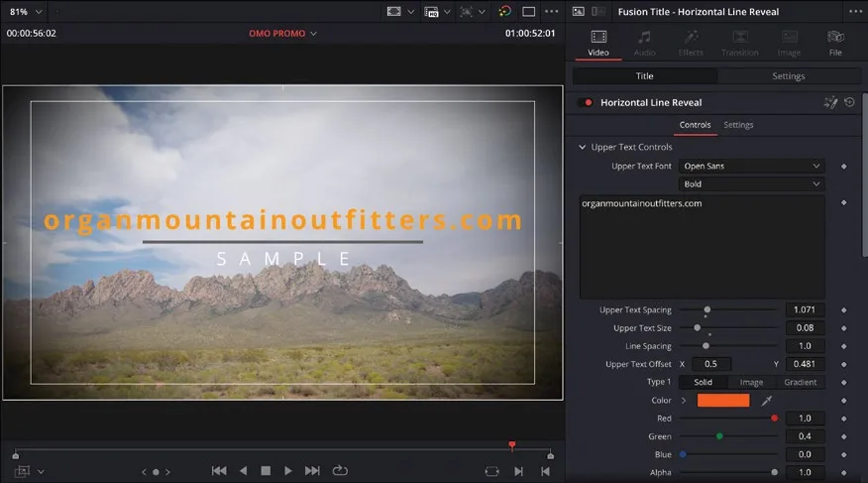Screen dimensions: 868x483
Task: Click Line Spacing value field 1.0
Action: [805, 346]
